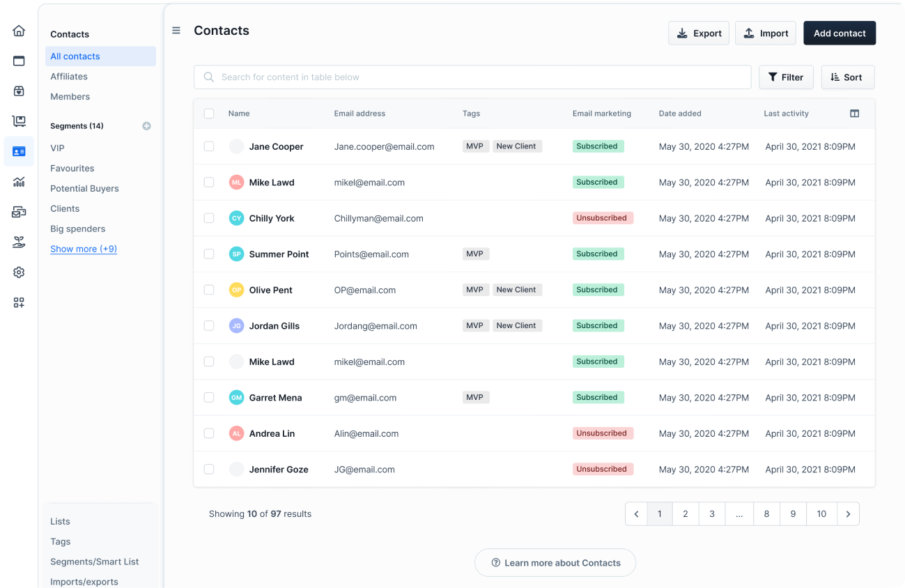The image size is (905, 588).
Task: Click the contacts search field
Action: [472, 77]
